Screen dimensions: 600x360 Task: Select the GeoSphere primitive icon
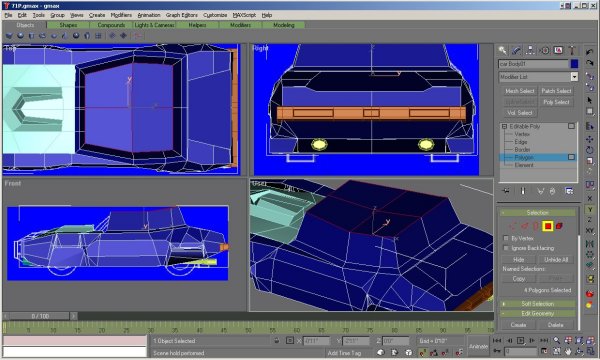point(76,36)
